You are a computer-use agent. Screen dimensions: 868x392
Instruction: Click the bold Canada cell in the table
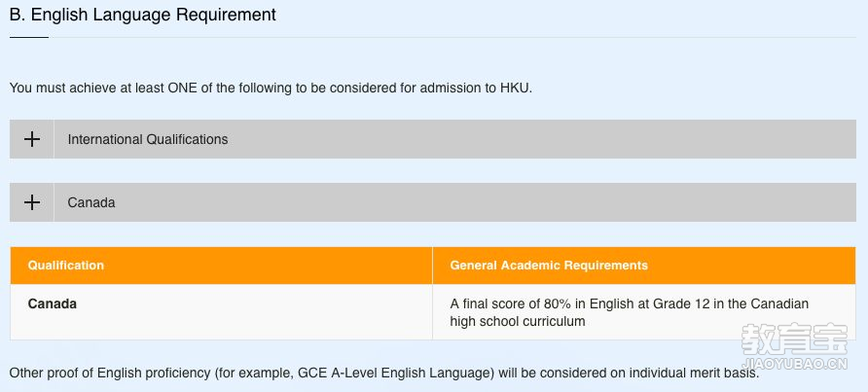(52, 303)
